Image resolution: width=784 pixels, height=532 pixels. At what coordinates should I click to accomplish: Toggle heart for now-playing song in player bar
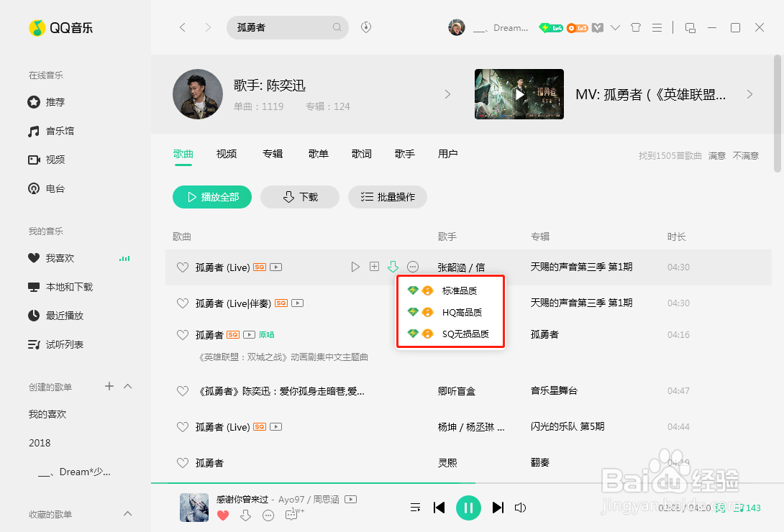(223, 515)
